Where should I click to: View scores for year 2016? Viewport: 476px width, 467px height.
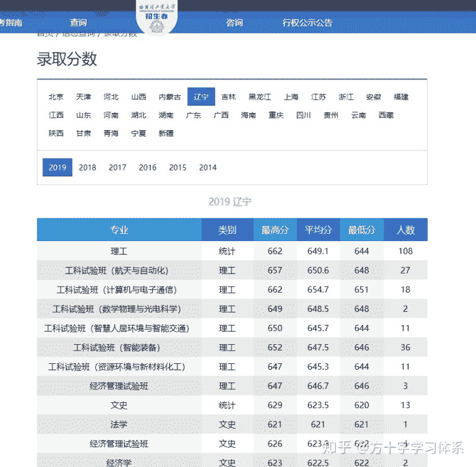(x=147, y=168)
